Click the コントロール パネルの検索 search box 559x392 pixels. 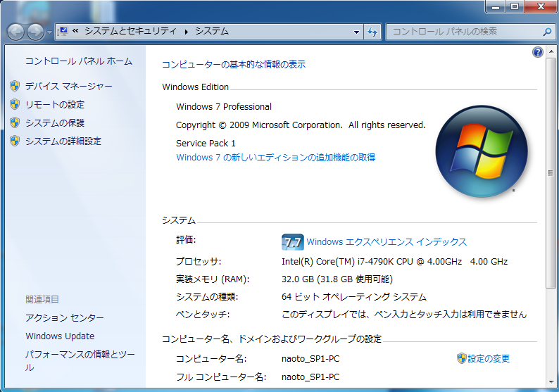click(465, 32)
